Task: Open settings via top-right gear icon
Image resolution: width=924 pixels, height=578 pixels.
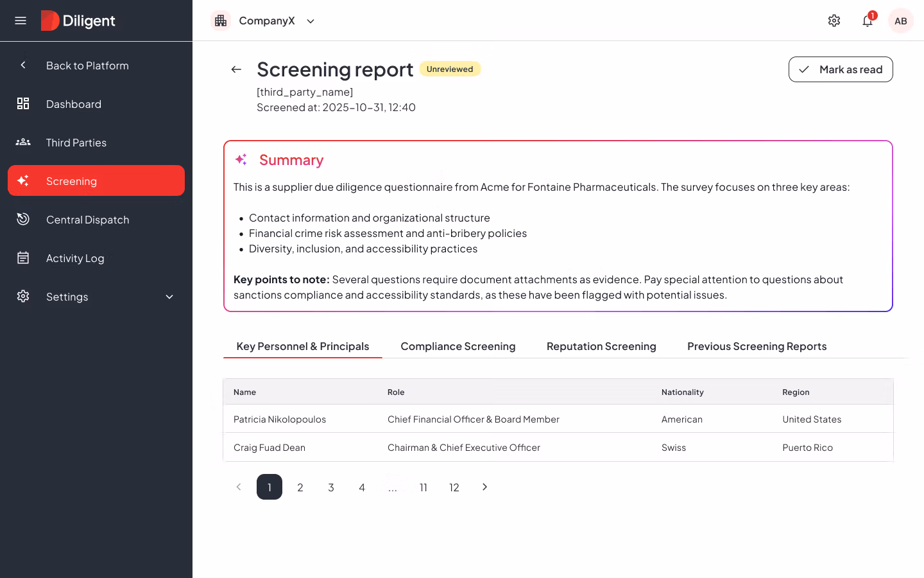Action: (834, 21)
